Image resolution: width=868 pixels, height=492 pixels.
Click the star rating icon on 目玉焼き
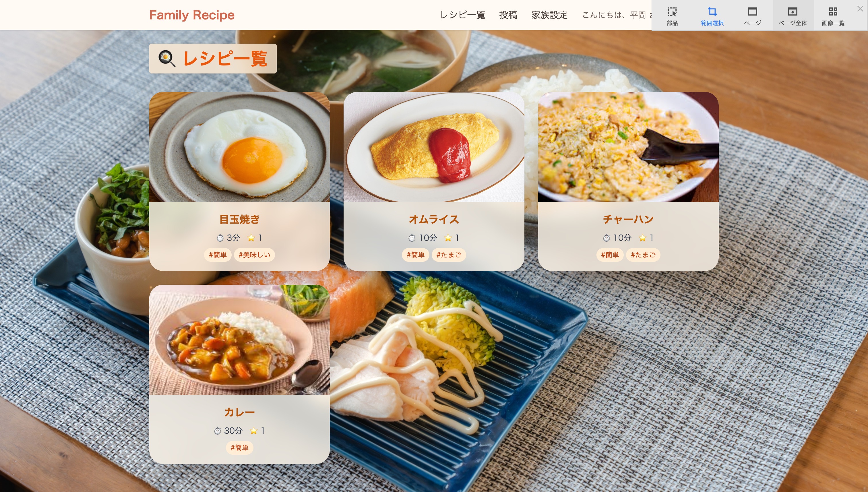point(251,238)
